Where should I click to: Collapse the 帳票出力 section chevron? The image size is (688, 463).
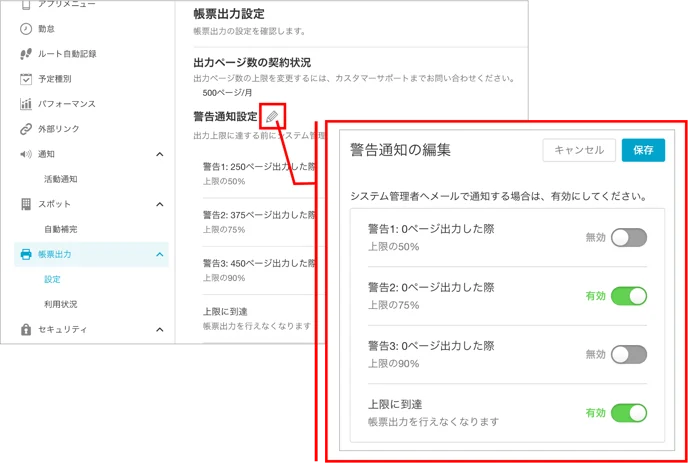click(x=160, y=255)
